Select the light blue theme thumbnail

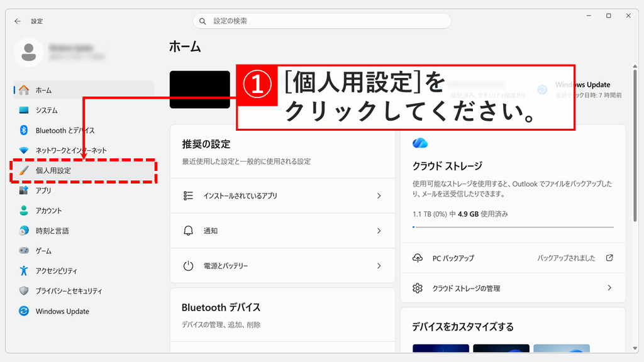click(562, 348)
